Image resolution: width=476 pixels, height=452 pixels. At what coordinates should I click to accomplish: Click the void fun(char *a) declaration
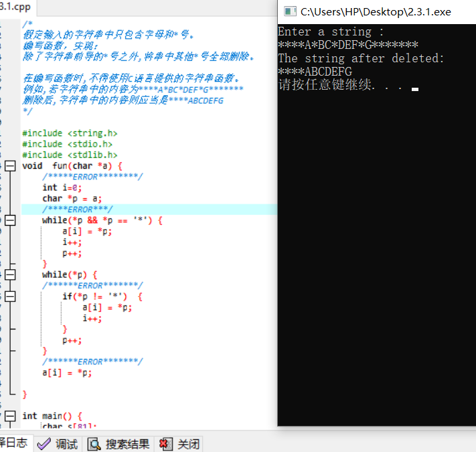tap(72, 166)
